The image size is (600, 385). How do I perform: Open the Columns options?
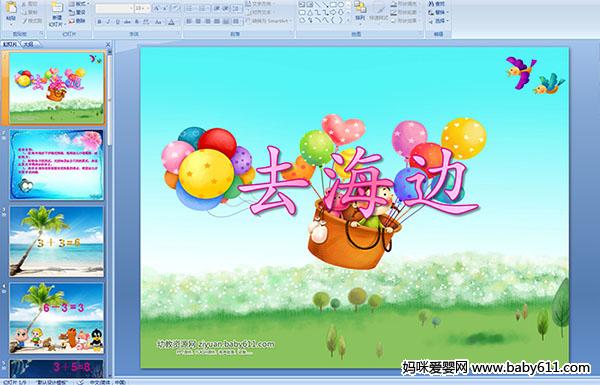tap(237, 21)
